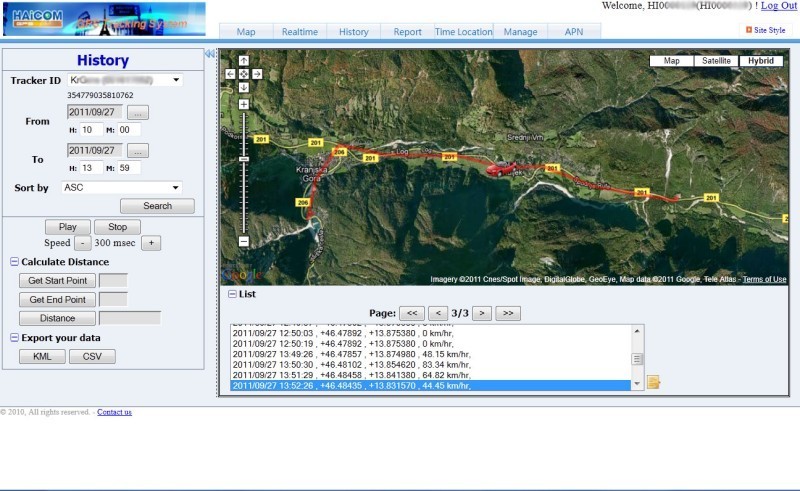Click the Search button
800x491 pixels.
click(157, 206)
